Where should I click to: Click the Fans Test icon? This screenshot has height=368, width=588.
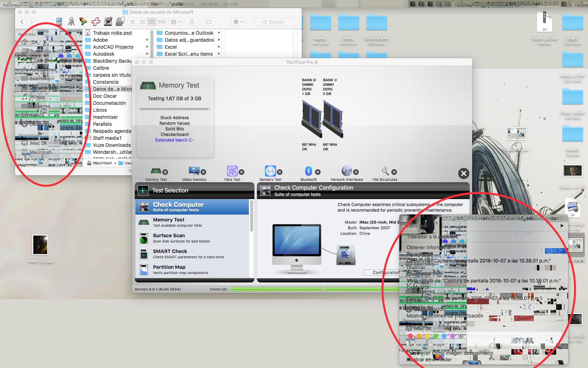tap(232, 171)
